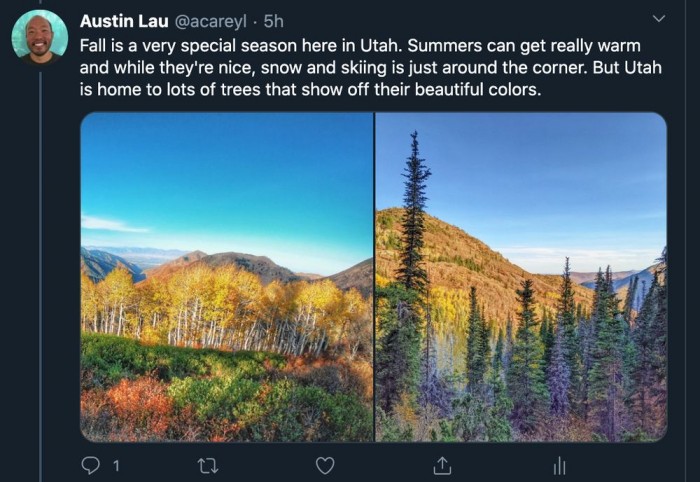Open the yellow aspen trees photo
This screenshot has width=700, height=482.
coord(227,277)
